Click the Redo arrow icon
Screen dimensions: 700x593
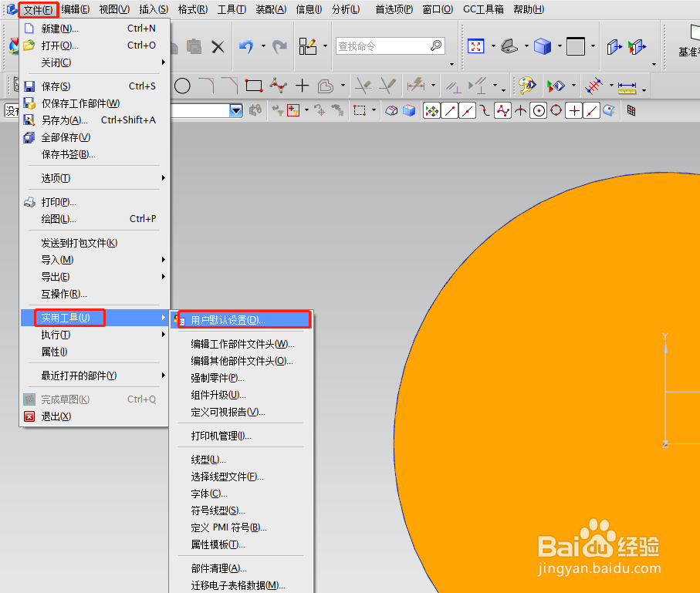(x=280, y=46)
